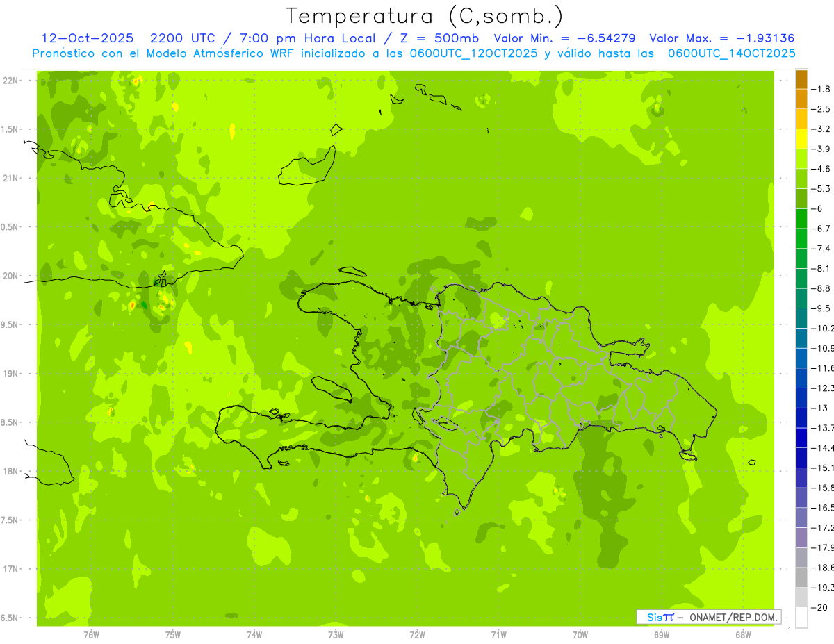
Task: Click the amber swatch between -2.5 and -3.2
Action: pos(801,119)
